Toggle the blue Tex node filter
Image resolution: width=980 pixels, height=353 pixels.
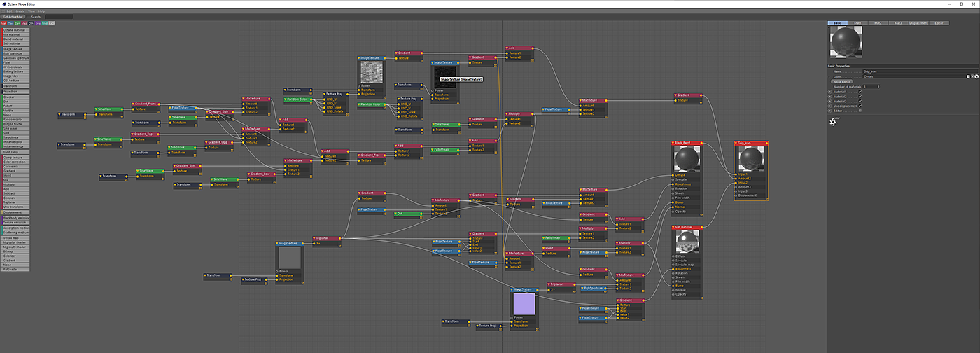tap(10, 23)
